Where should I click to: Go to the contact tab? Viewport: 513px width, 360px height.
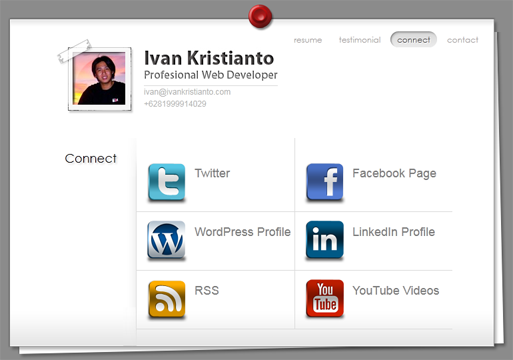pos(462,40)
